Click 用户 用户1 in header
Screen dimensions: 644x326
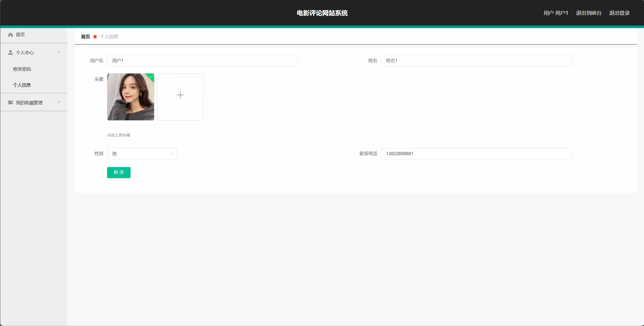point(556,13)
